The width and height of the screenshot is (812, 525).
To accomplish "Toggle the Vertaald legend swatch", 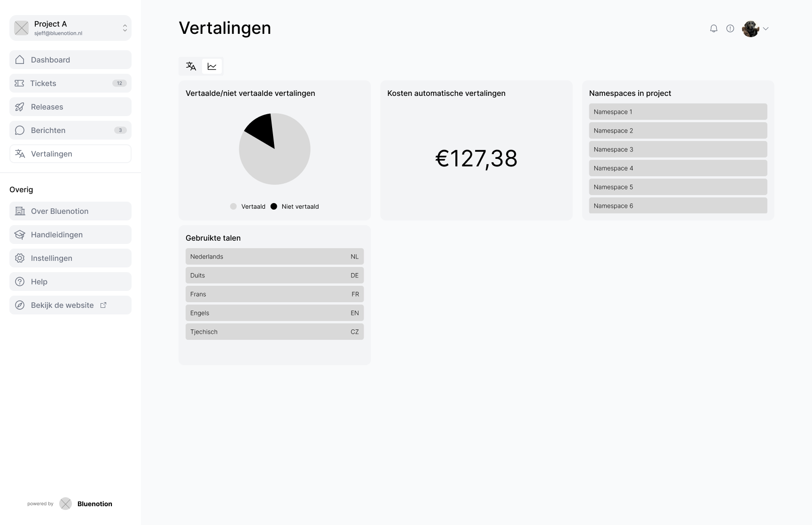I will (234, 206).
